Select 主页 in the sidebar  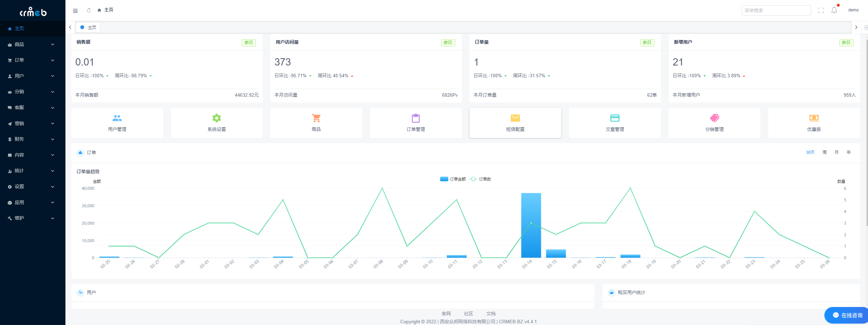click(33, 28)
